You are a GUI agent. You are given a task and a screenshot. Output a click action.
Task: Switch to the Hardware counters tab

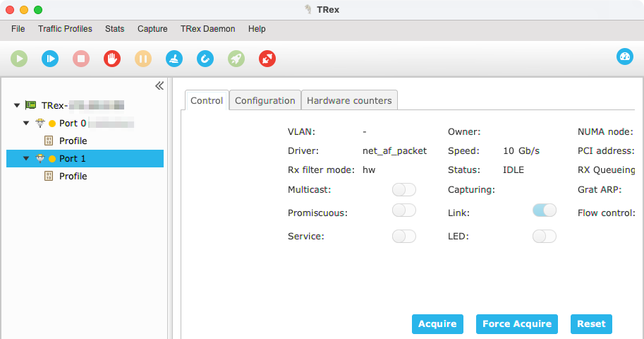(x=349, y=100)
